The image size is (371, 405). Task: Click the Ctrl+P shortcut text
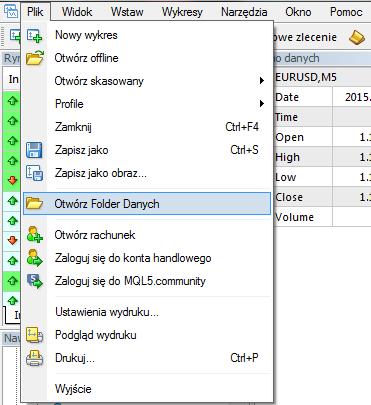coord(244,358)
